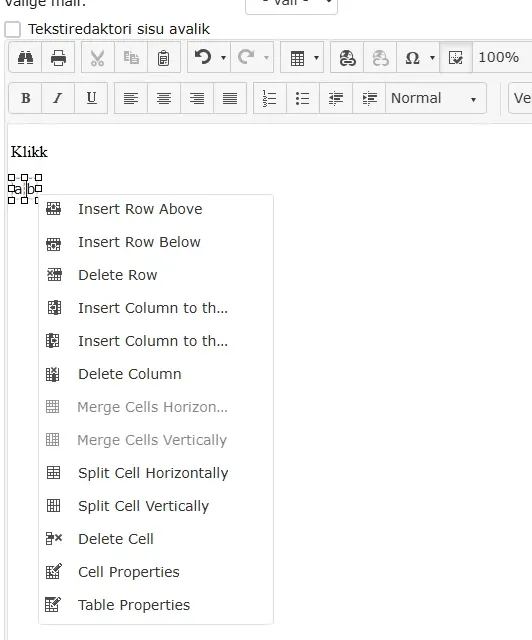Expand the special character dropdown arrow
Screen dimensions: 532x640
pyautogui.click(x=432, y=58)
